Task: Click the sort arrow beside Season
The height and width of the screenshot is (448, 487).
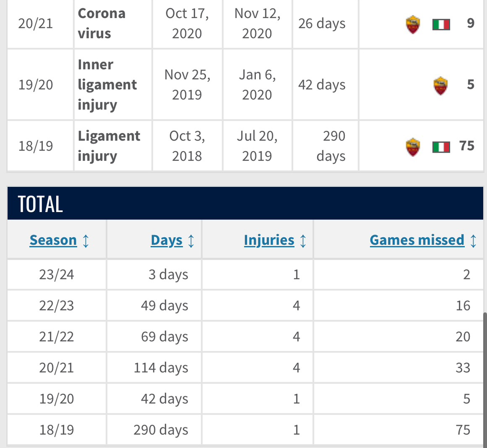Action: (86, 241)
